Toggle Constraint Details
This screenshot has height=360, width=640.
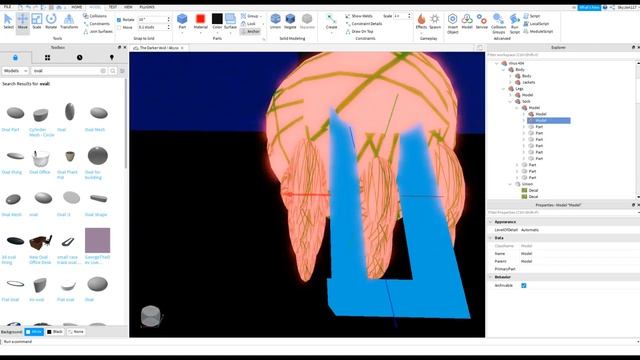pos(364,24)
